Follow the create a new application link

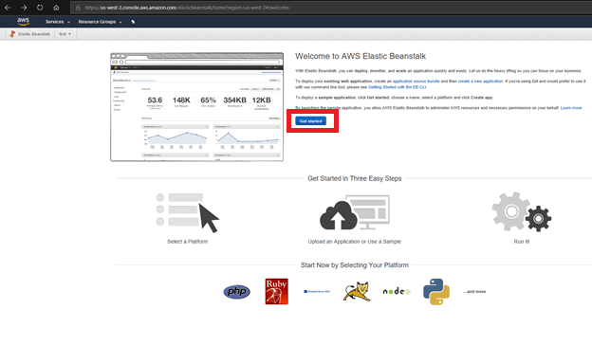click(x=481, y=82)
